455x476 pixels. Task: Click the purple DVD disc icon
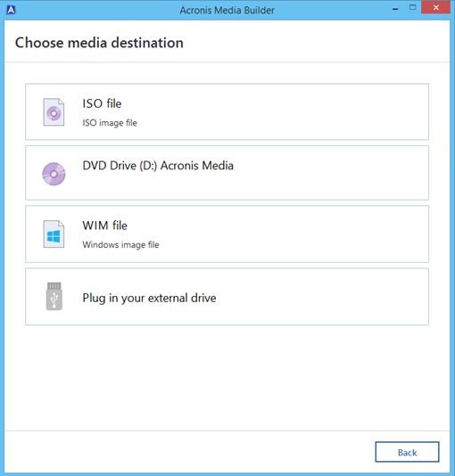54,174
